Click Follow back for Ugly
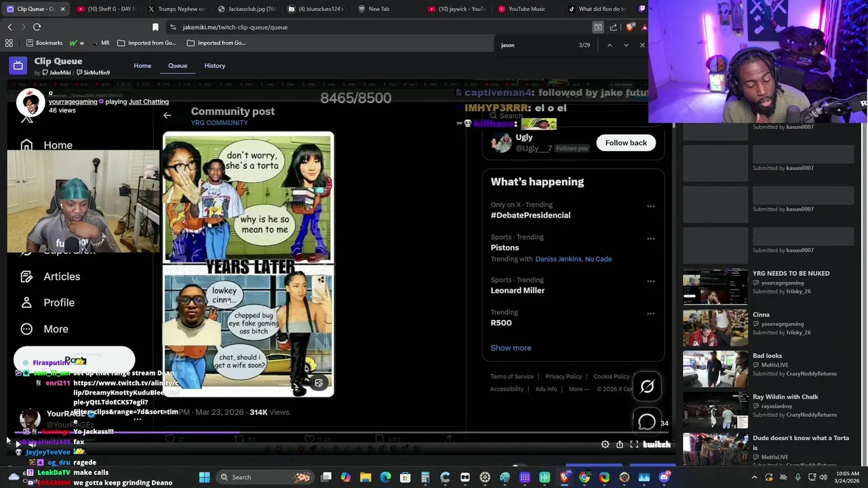 click(x=626, y=142)
